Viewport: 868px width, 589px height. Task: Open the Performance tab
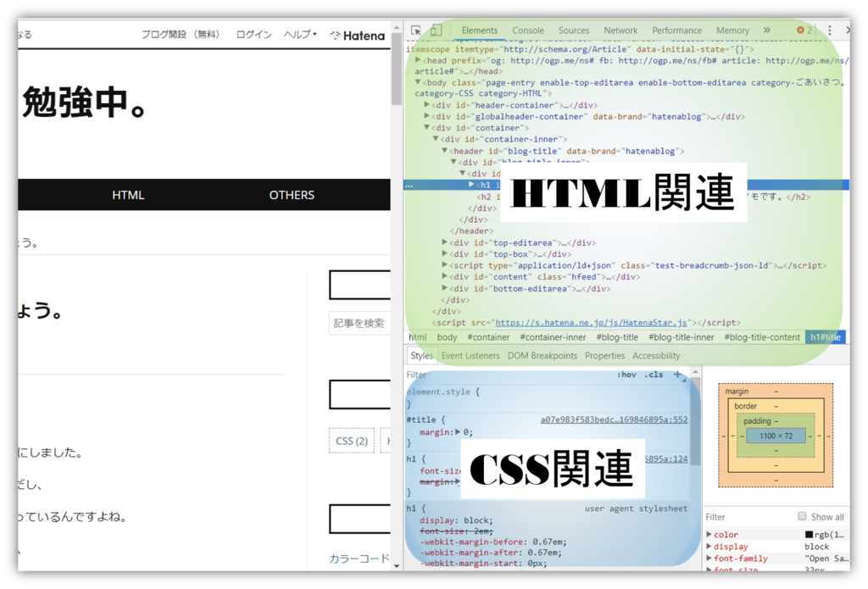676,31
